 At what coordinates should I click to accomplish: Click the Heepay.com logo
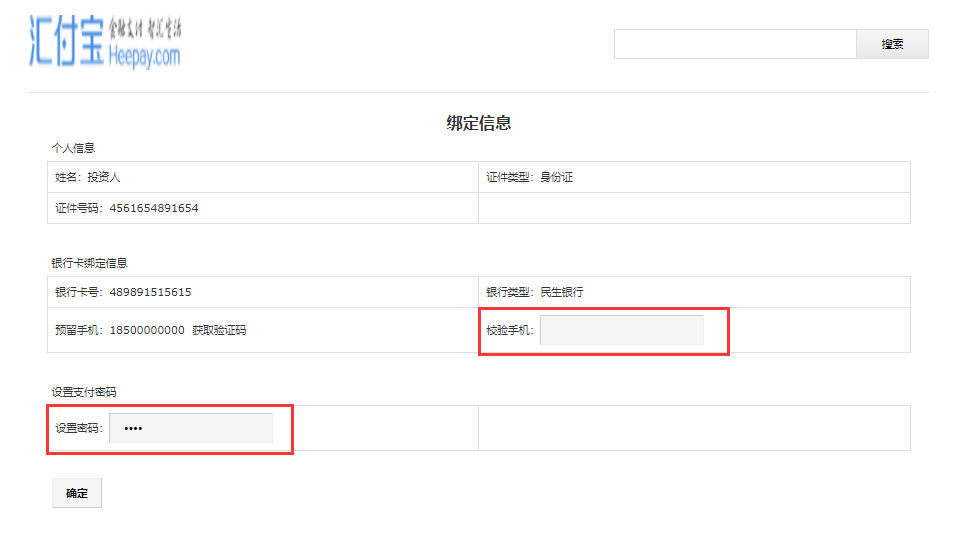[105, 41]
